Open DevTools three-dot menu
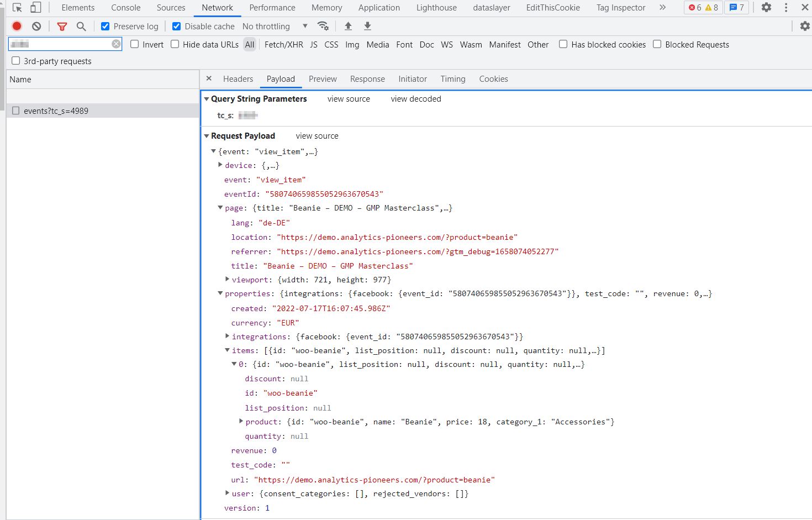The width and height of the screenshot is (812, 520). click(x=786, y=8)
